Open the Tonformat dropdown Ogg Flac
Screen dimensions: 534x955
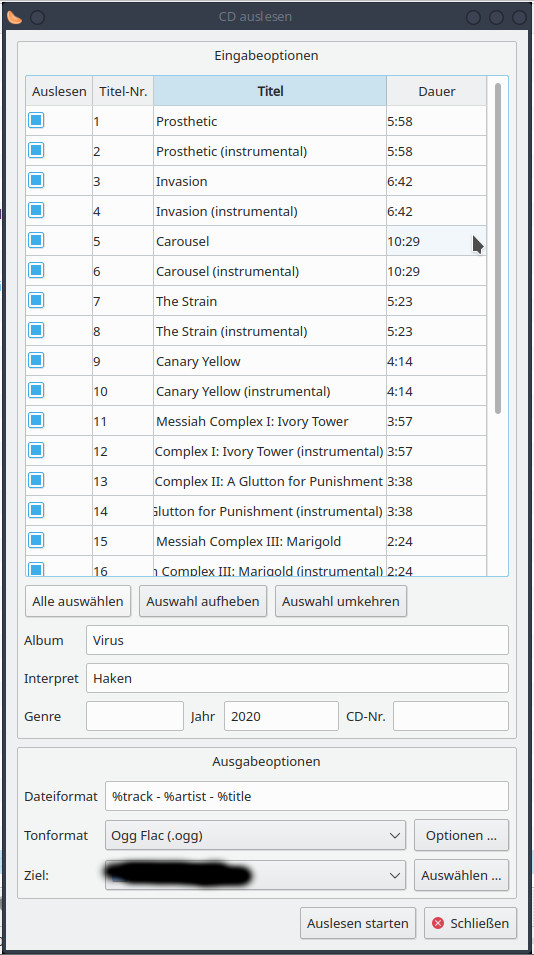pos(255,836)
